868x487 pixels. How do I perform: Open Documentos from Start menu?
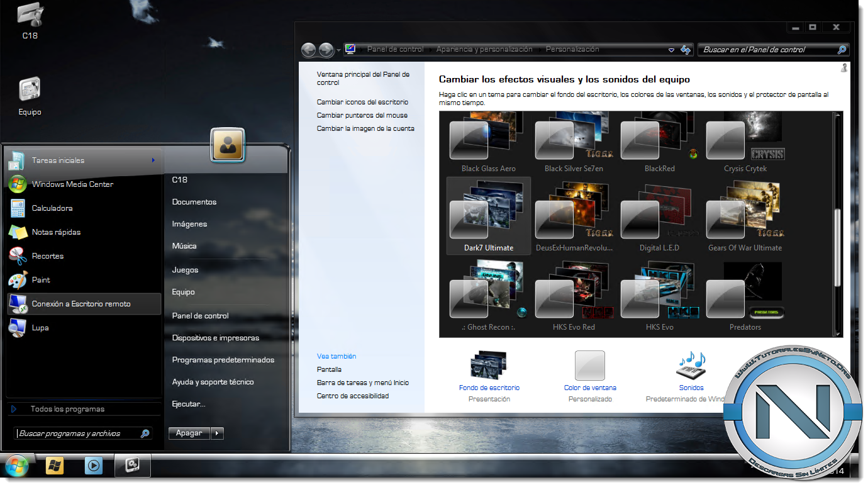click(x=194, y=202)
